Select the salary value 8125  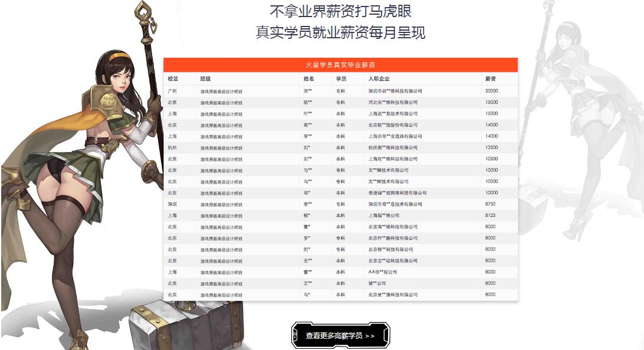pyautogui.click(x=491, y=216)
